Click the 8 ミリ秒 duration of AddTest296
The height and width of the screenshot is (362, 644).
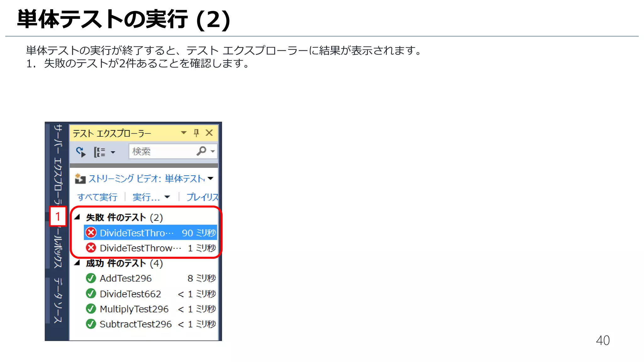(202, 278)
